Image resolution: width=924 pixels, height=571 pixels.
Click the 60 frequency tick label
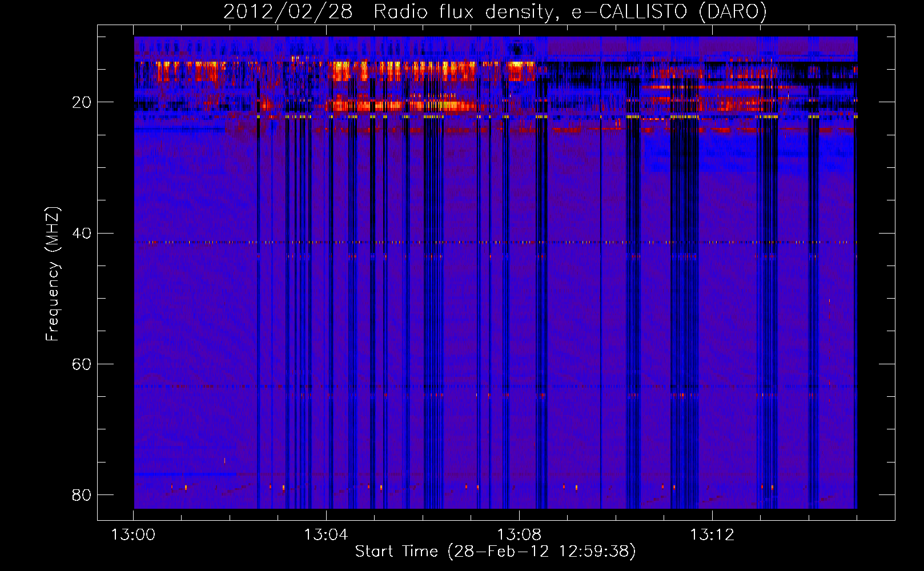(82, 364)
